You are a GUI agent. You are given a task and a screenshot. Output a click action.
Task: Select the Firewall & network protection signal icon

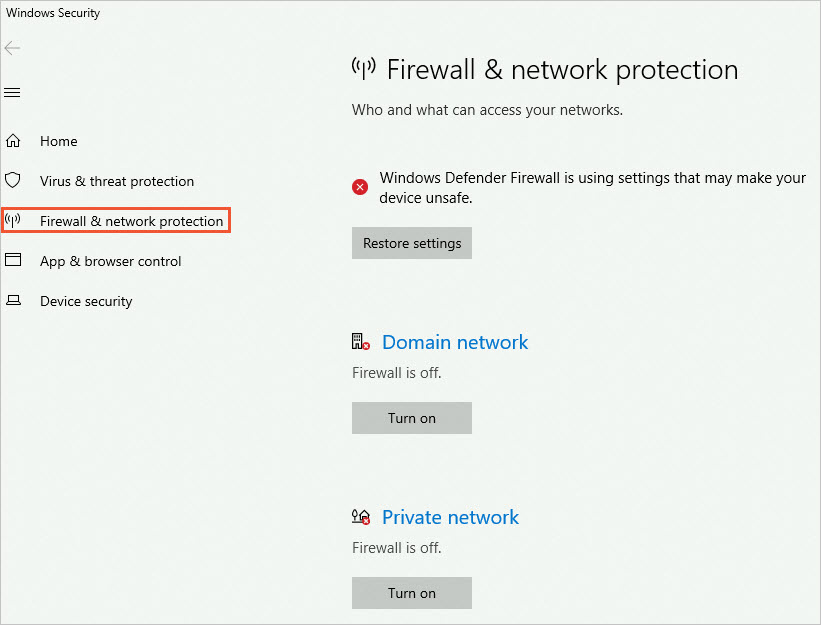click(x=14, y=220)
